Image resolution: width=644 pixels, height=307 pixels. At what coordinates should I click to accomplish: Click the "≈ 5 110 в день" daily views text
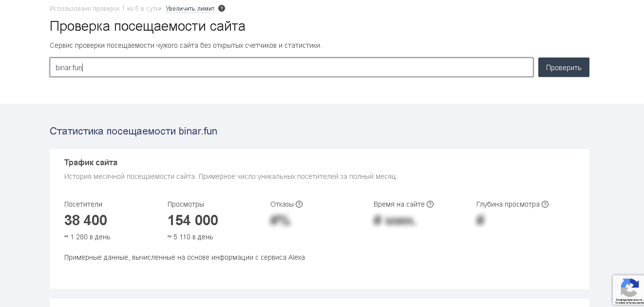point(190,237)
